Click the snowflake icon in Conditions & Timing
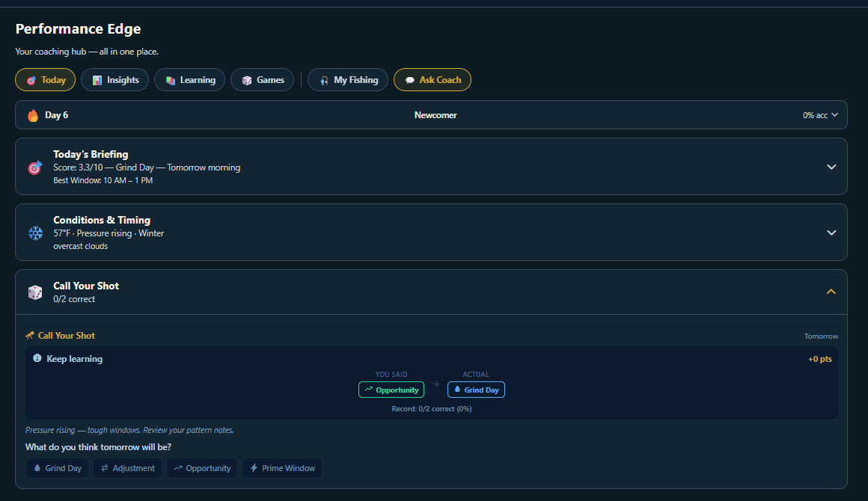868x501 pixels. (x=35, y=233)
